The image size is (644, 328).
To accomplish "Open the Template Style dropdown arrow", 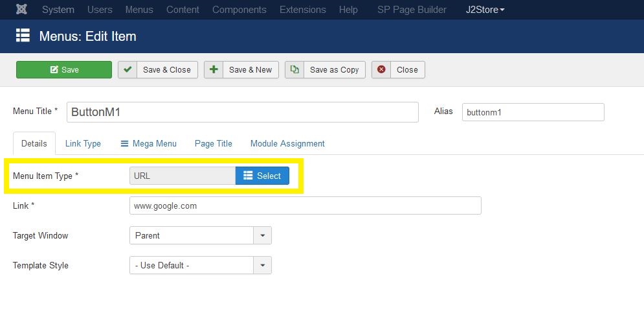I will point(262,265).
